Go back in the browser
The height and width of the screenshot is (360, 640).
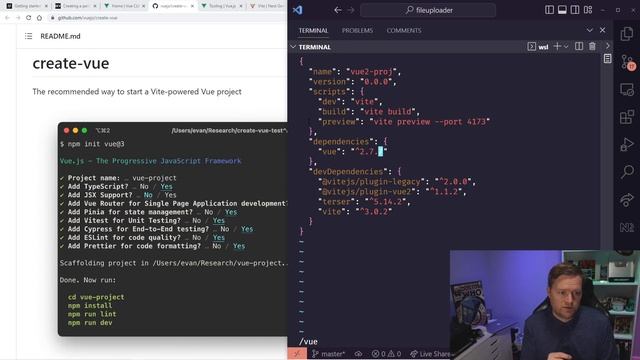pos(7,18)
